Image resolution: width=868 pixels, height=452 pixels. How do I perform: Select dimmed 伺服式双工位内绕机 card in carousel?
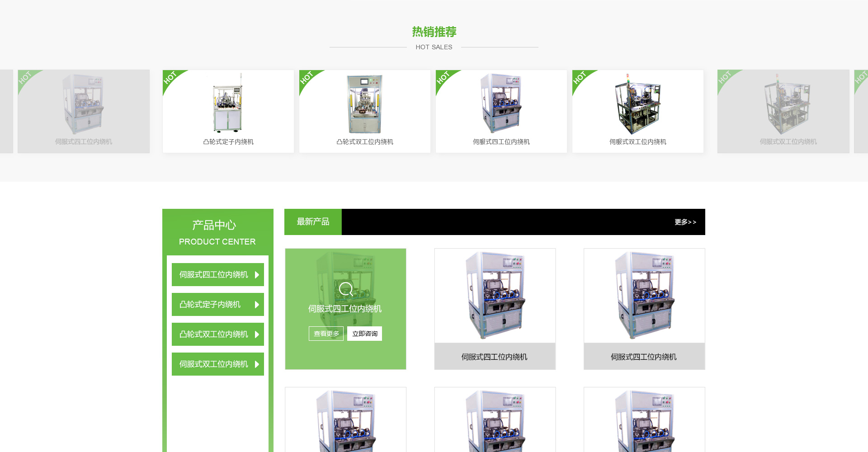[x=783, y=111]
